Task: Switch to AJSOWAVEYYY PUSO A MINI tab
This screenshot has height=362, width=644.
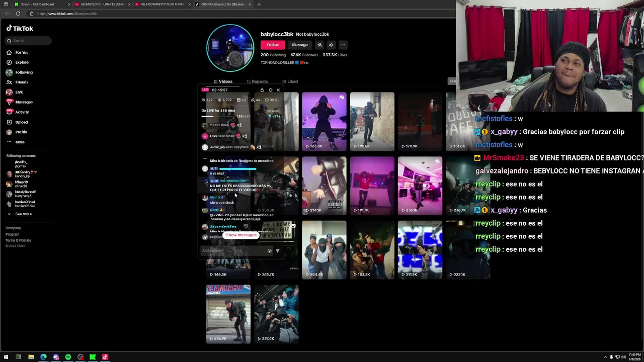Action: coord(162,4)
